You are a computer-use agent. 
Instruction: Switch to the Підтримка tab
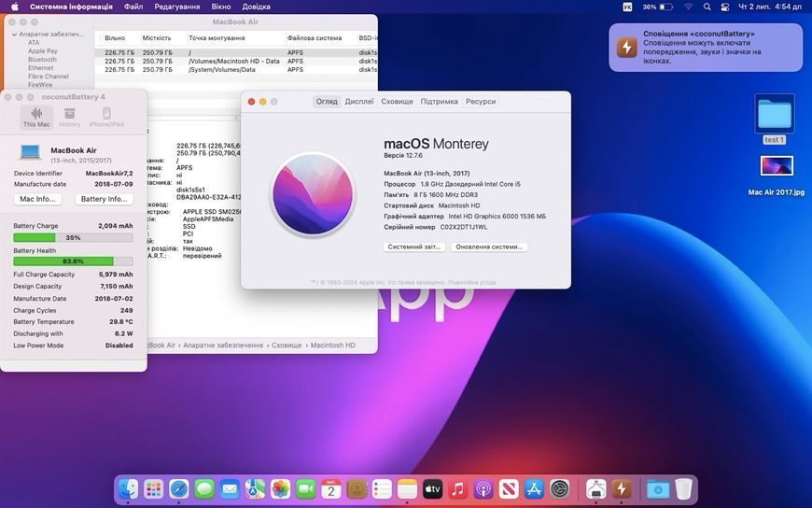point(440,102)
